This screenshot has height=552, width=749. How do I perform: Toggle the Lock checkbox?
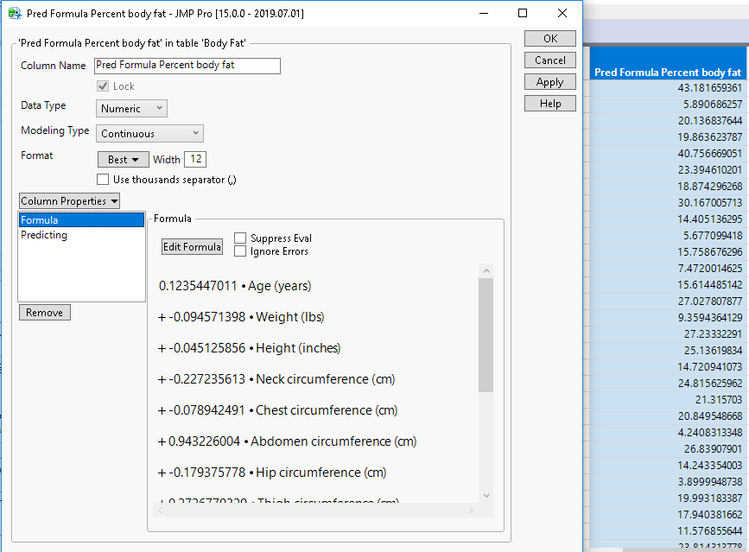[103, 86]
